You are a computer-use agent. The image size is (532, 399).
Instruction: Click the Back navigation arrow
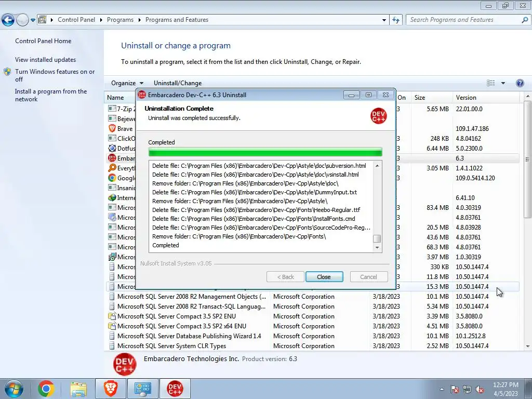pyautogui.click(x=8, y=20)
